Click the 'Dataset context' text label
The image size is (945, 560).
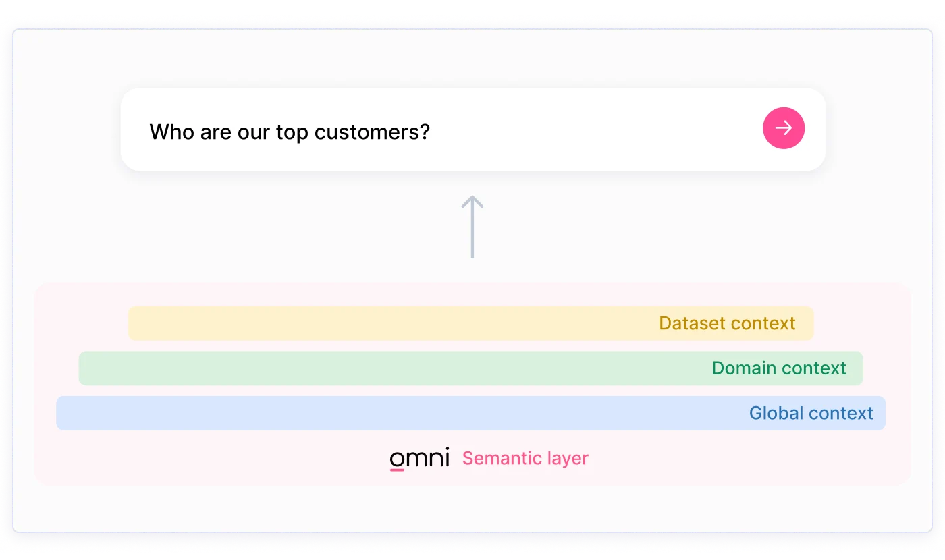(728, 323)
